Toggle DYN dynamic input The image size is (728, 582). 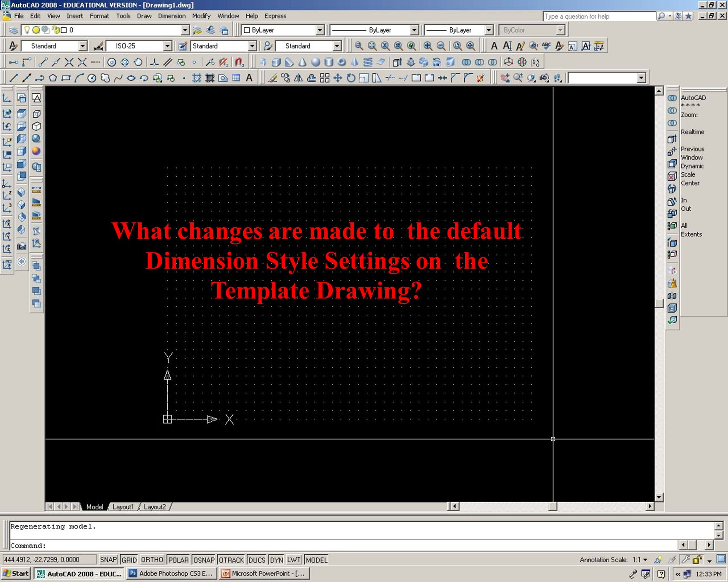coord(277,560)
